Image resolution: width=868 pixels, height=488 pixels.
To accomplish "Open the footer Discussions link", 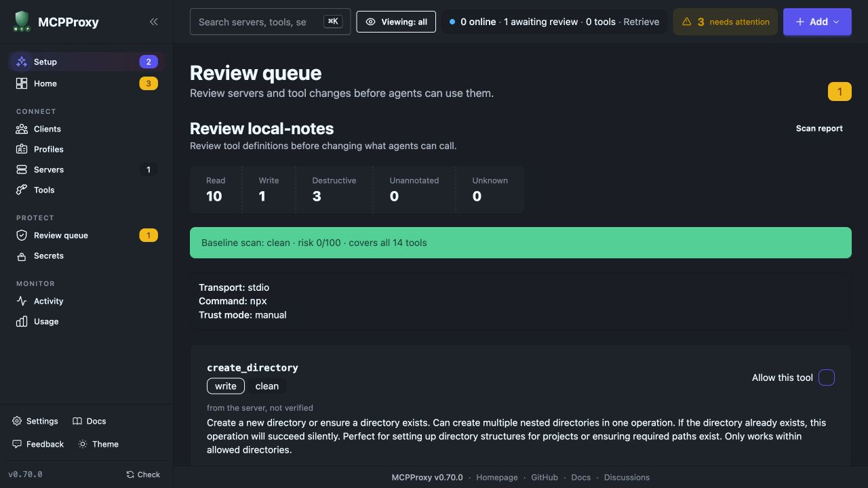I will [x=627, y=477].
